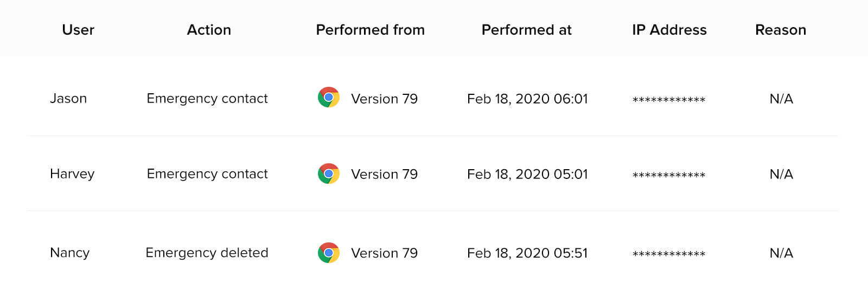Click the IP Address column header
The height and width of the screenshot is (302, 868).
669,30
